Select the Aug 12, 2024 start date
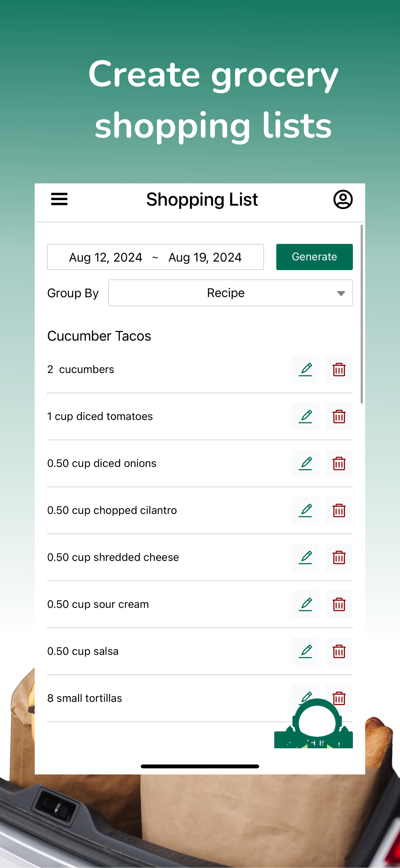This screenshot has height=868, width=400. tap(106, 257)
